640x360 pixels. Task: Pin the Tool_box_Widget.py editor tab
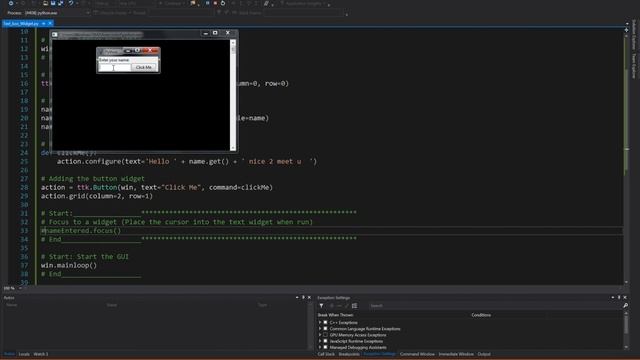tap(44, 24)
